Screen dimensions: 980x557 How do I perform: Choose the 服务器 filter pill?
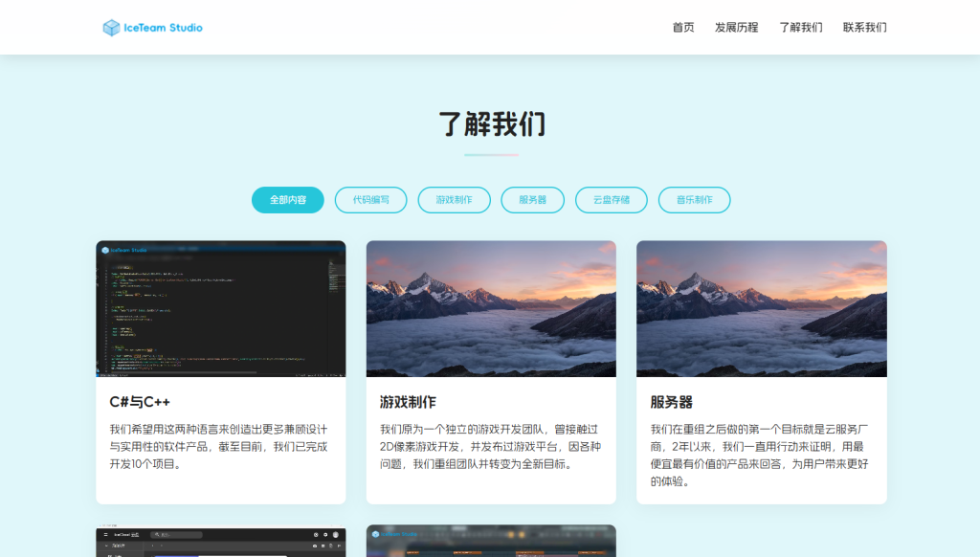[533, 200]
